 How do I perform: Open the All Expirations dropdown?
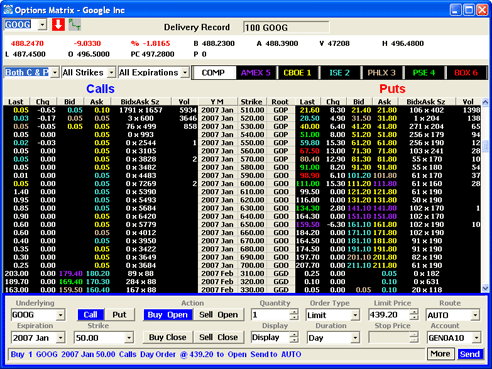(x=185, y=72)
